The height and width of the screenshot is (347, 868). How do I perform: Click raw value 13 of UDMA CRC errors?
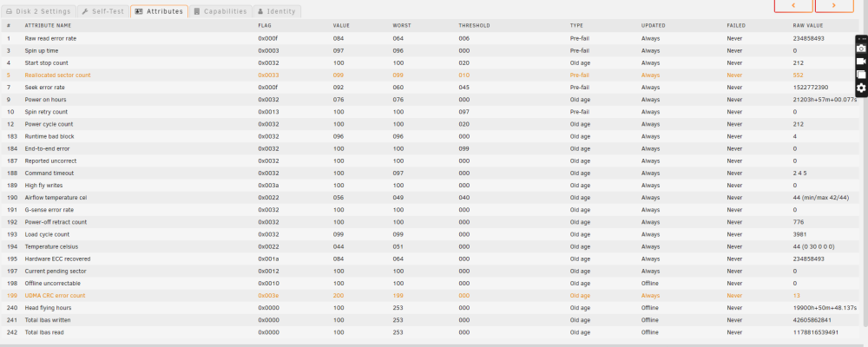tap(796, 296)
